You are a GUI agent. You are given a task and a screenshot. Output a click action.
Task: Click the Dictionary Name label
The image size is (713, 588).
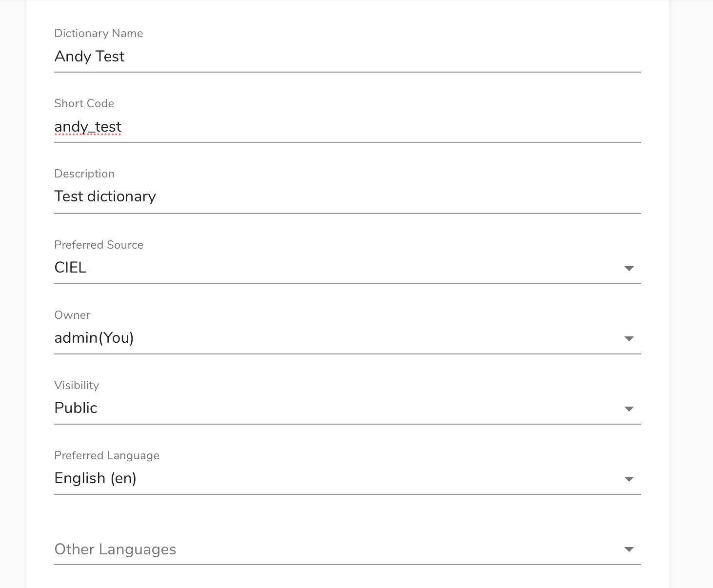pyautogui.click(x=99, y=33)
